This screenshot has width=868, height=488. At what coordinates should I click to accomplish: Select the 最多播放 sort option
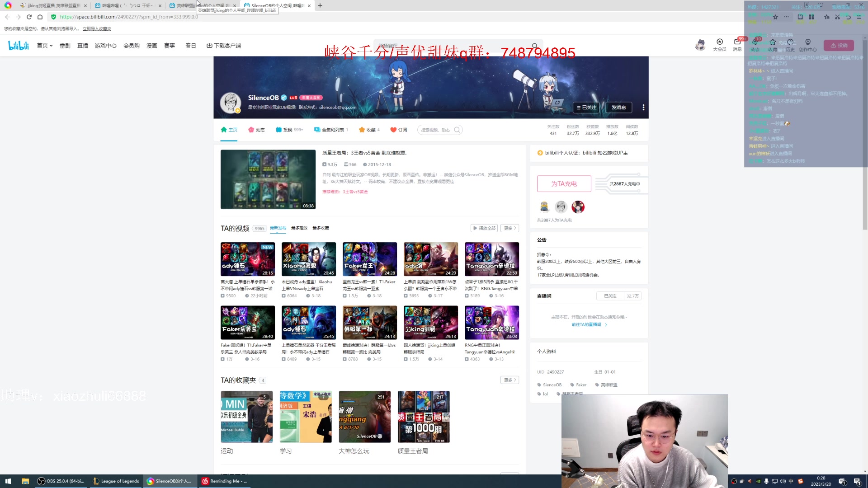pyautogui.click(x=299, y=228)
